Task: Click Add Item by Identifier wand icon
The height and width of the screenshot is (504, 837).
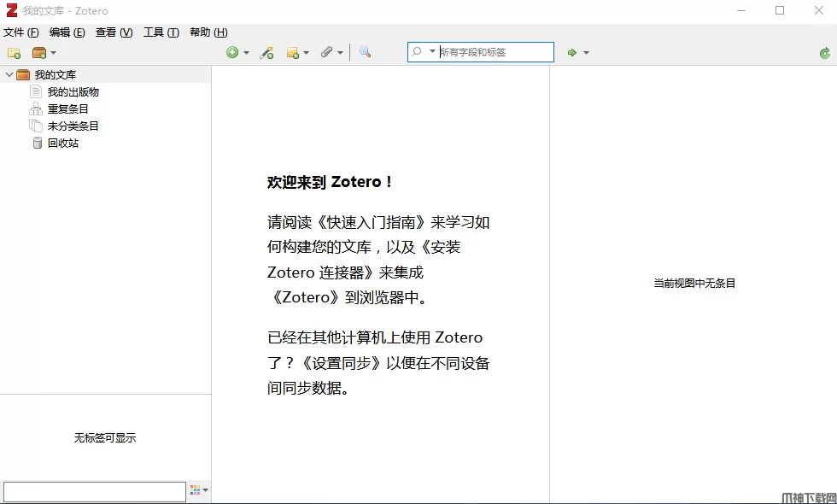Action: pyautogui.click(x=267, y=53)
